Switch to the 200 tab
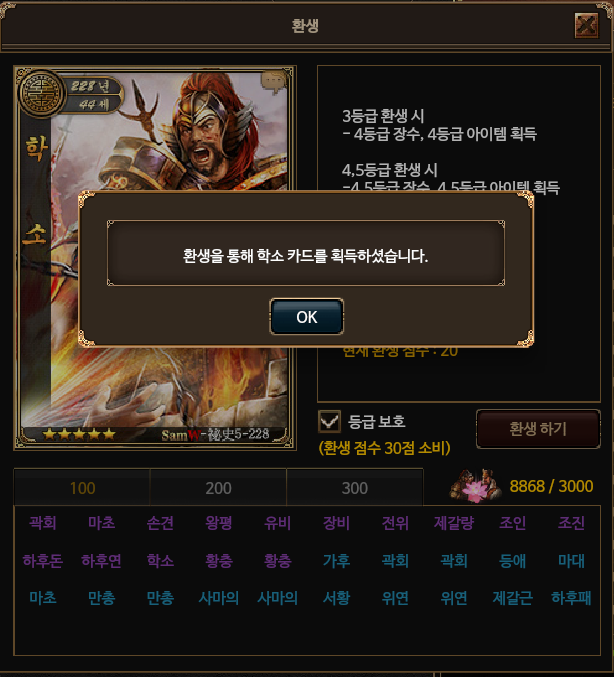The width and height of the screenshot is (614, 677). coord(218,488)
